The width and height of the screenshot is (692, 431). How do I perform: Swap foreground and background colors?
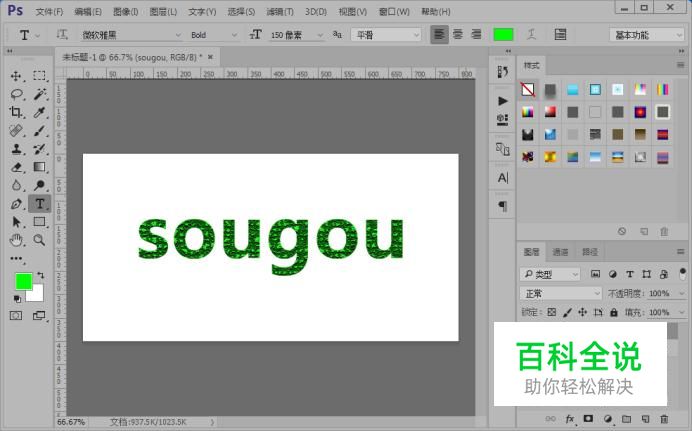tap(41, 275)
